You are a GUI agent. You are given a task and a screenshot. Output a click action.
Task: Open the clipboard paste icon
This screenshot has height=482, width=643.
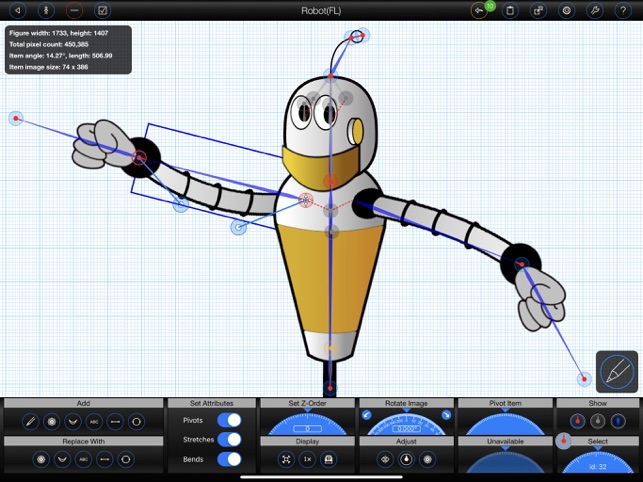click(510, 11)
